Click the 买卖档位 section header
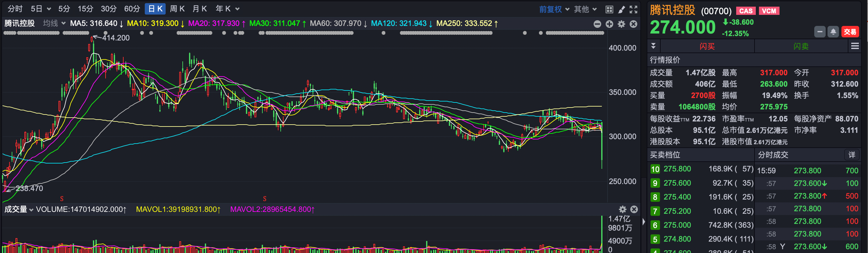This screenshot has width=868, height=253. point(665,155)
